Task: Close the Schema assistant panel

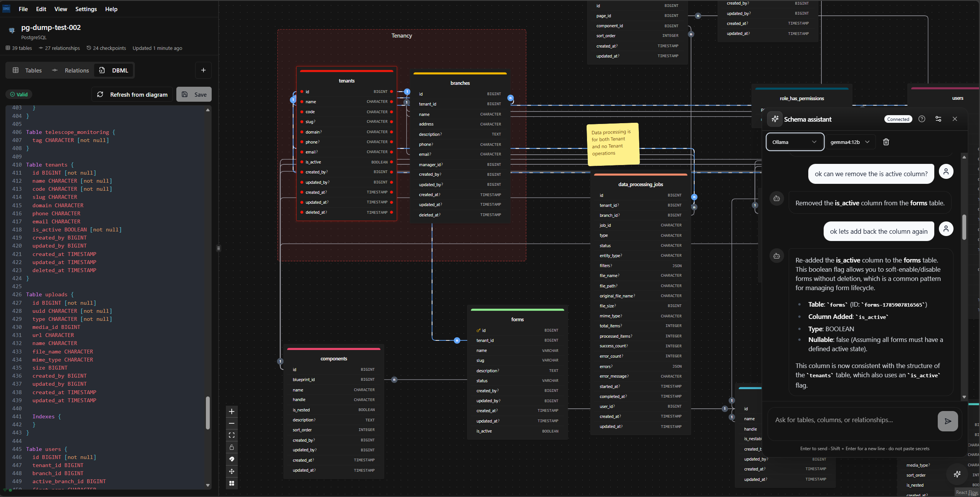Action: coord(955,119)
